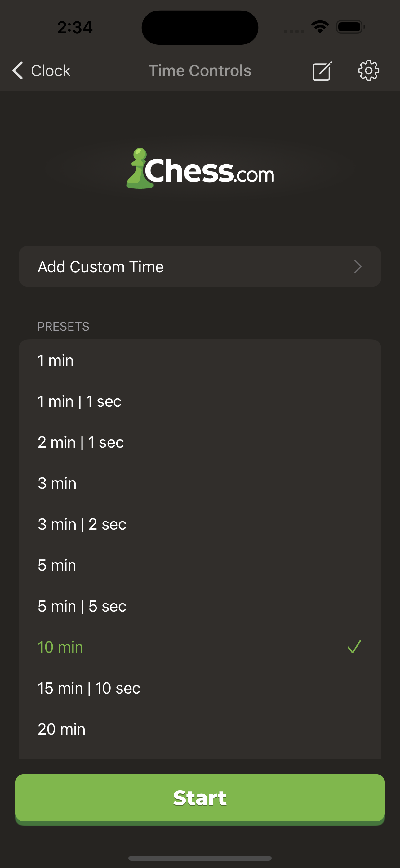Open the edit time controls icon
Viewport: 400px width, 868px height.
322,71
